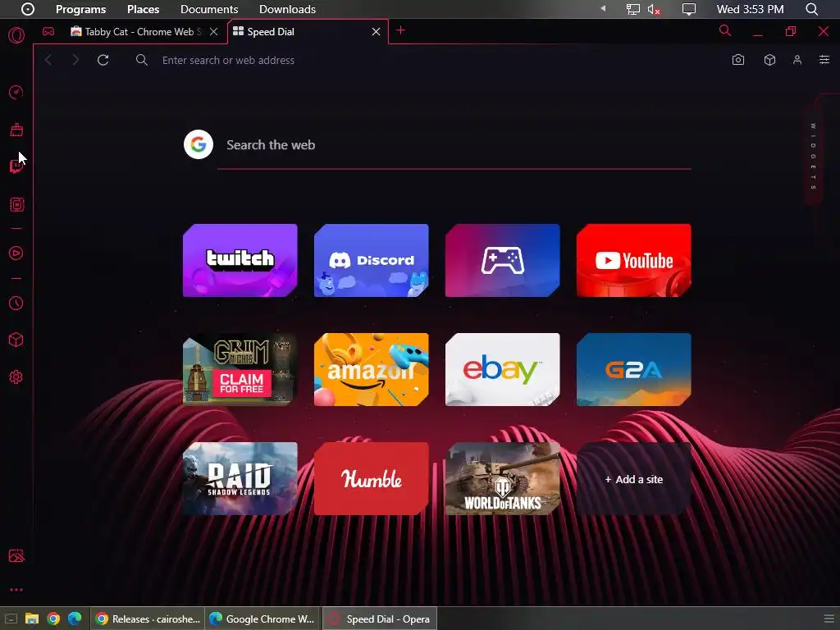Launch Chrome from taskbar quick launch

click(x=53, y=619)
